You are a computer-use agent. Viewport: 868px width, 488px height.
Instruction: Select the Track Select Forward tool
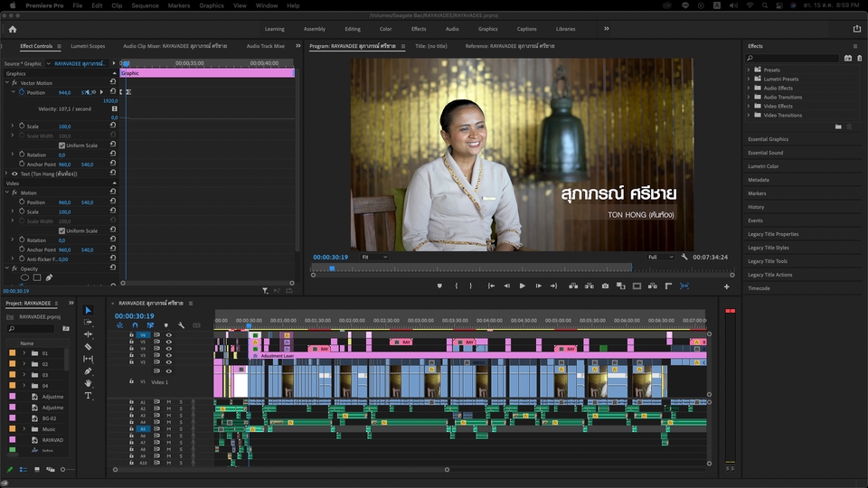coord(88,322)
